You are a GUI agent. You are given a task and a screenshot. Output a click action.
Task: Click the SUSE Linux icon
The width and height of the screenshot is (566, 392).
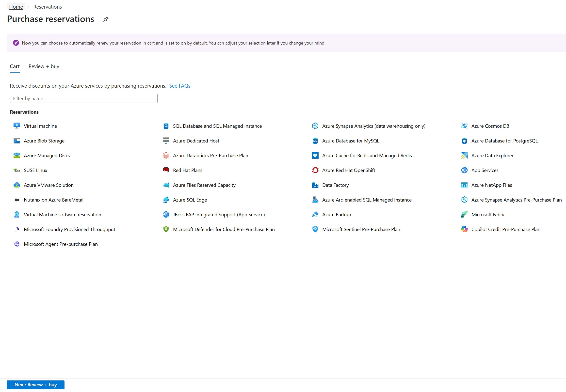click(17, 170)
